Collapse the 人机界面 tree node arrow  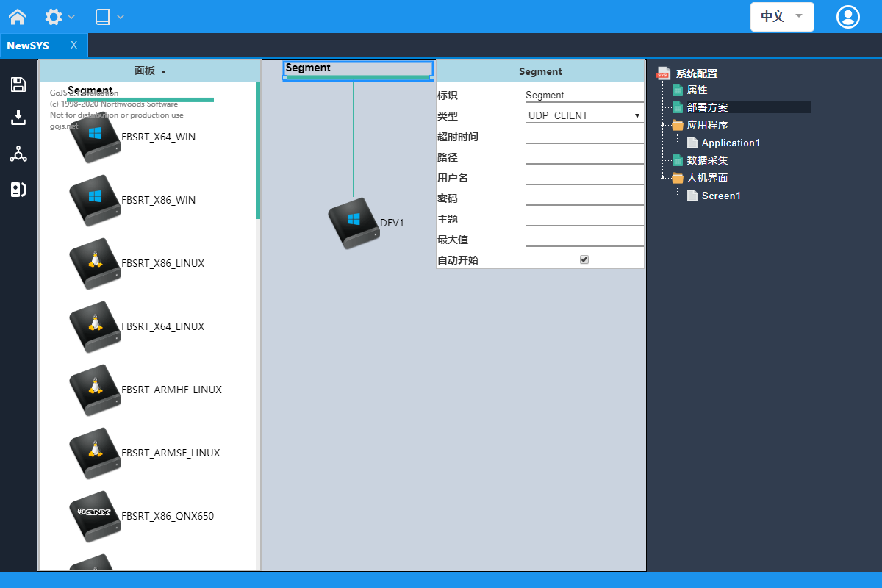pyautogui.click(x=664, y=179)
